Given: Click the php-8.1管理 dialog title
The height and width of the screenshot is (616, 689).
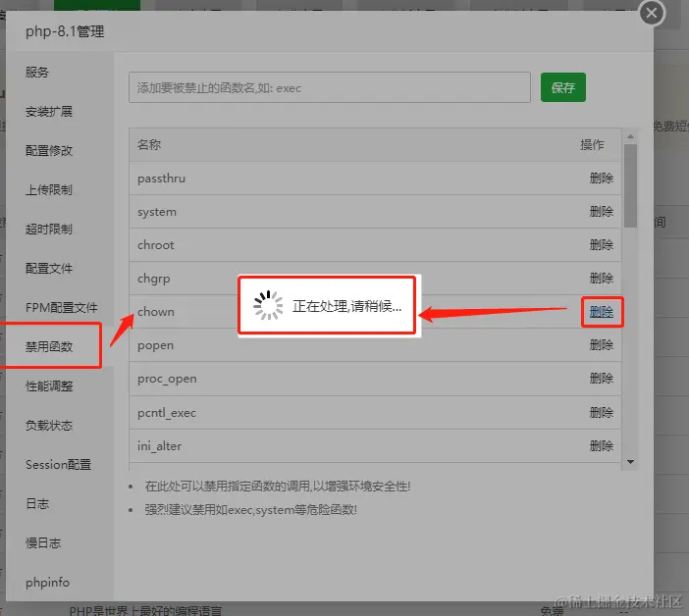Looking at the screenshot, I should (65, 31).
